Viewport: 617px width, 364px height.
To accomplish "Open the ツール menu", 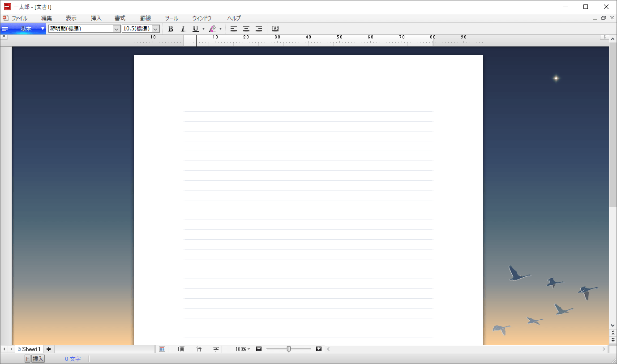I will pos(171,18).
